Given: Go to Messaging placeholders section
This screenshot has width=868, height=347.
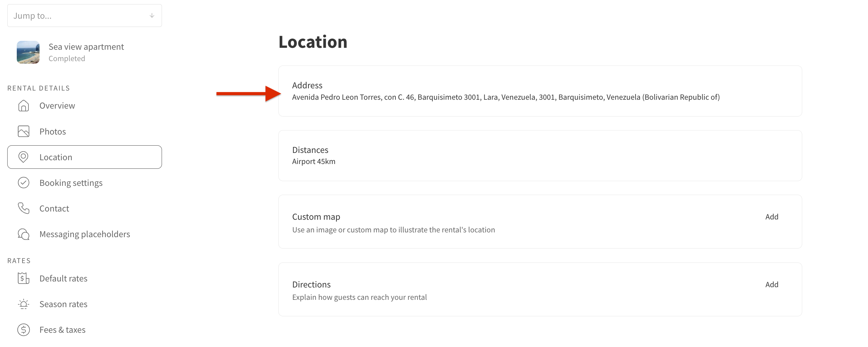Looking at the screenshot, I should coord(84,234).
